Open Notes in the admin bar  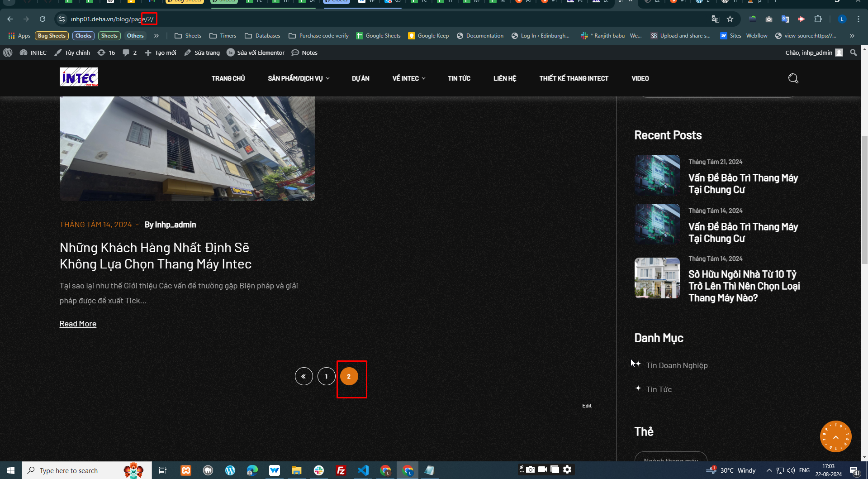304,53
